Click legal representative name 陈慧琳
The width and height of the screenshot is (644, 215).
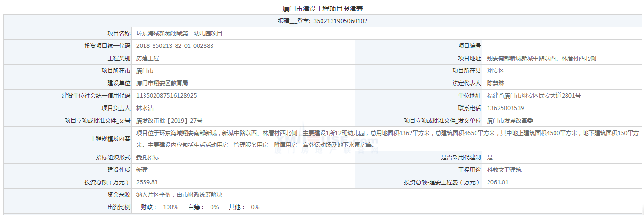[495, 83]
